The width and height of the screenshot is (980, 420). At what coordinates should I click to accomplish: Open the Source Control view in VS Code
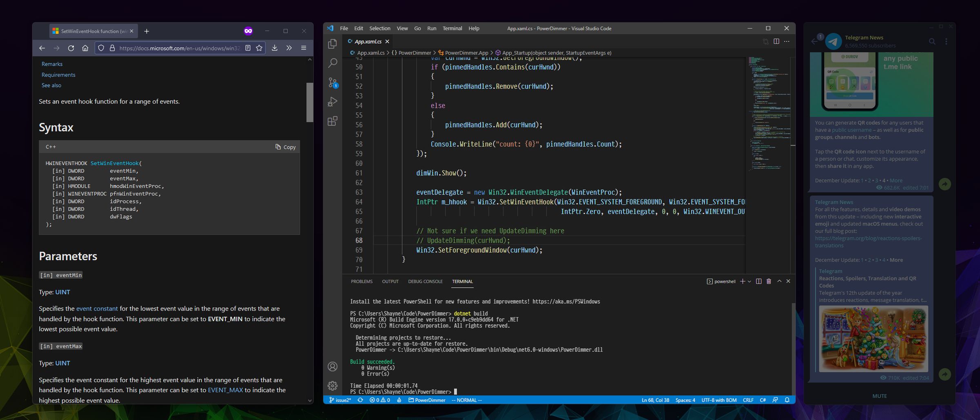coord(333,83)
